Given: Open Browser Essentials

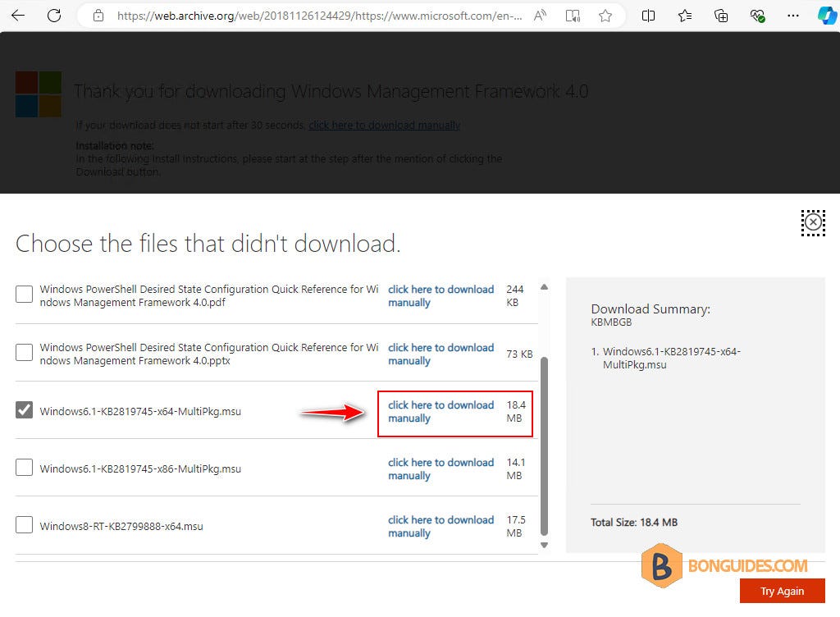Looking at the screenshot, I should (x=756, y=15).
